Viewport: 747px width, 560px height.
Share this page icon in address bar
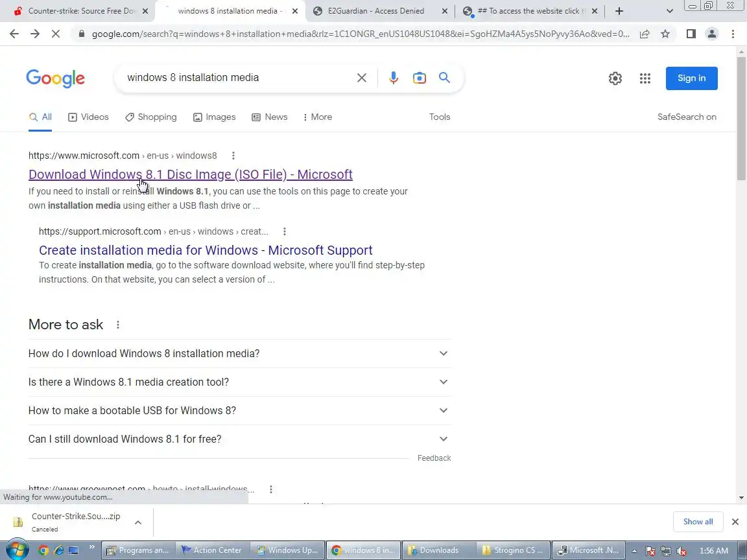[645, 34]
